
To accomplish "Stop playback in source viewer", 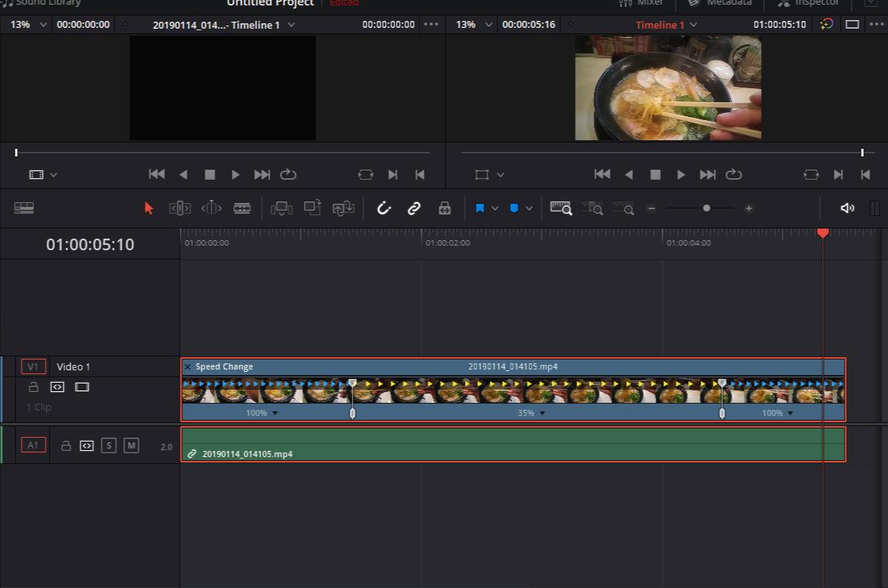I will pos(209,174).
